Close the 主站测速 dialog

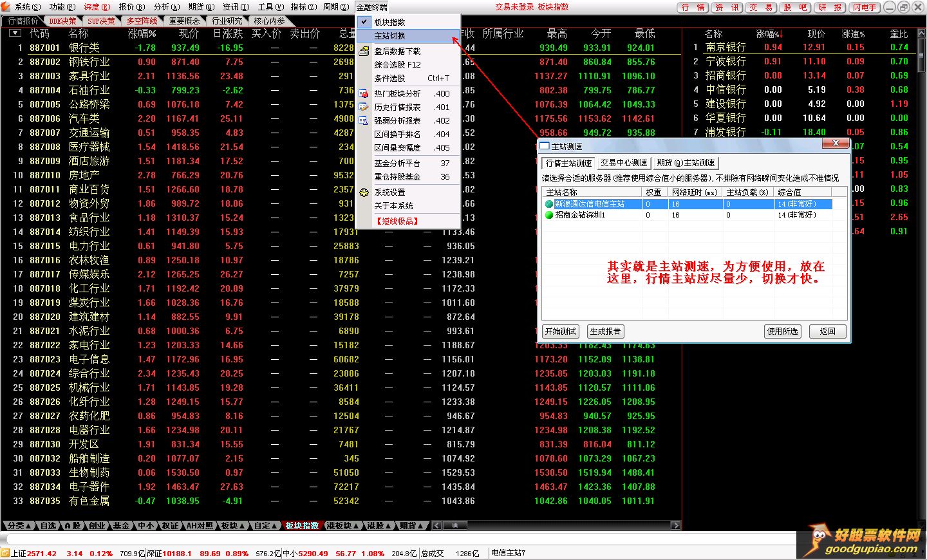(x=836, y=143)
